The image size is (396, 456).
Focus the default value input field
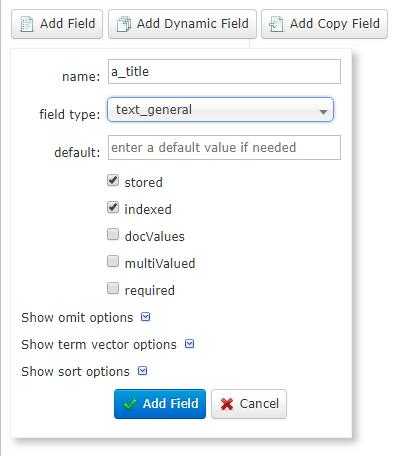click(x=224, y=148)
